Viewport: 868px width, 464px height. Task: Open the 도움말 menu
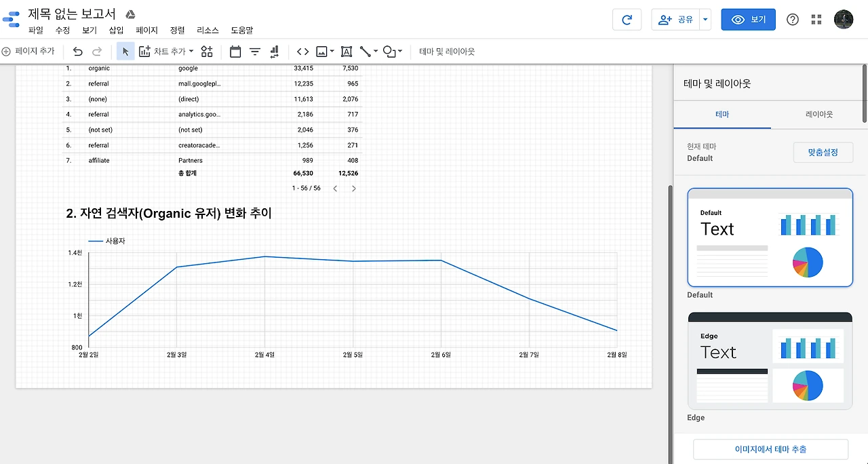[x=242, y=31]
